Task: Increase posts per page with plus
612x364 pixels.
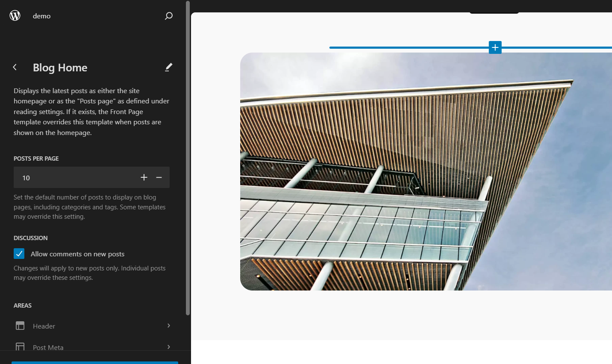Action: point(144,177)
